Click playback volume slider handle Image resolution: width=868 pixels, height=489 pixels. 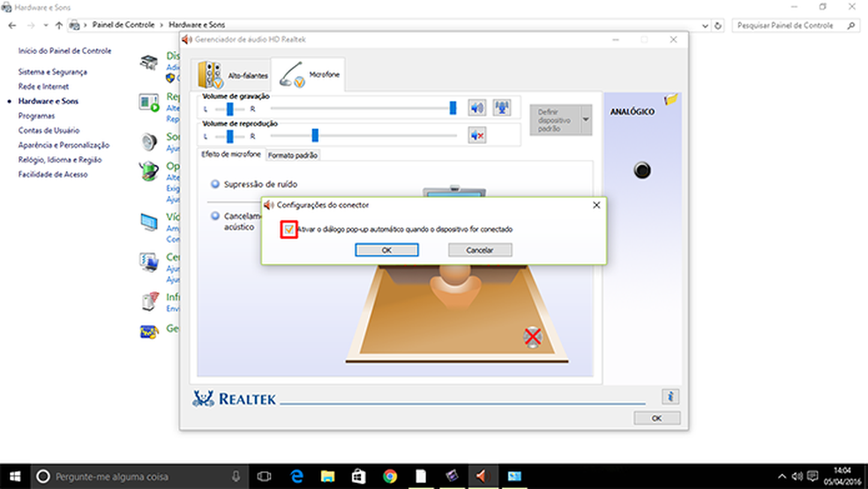click(x=315, y=135)
